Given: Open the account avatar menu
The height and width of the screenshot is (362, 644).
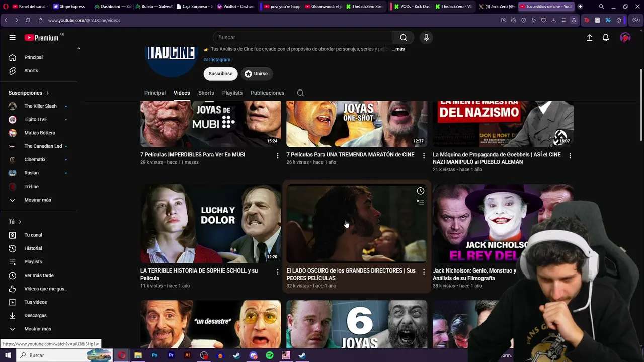Looking at the screenshot, I should [625, 38].
